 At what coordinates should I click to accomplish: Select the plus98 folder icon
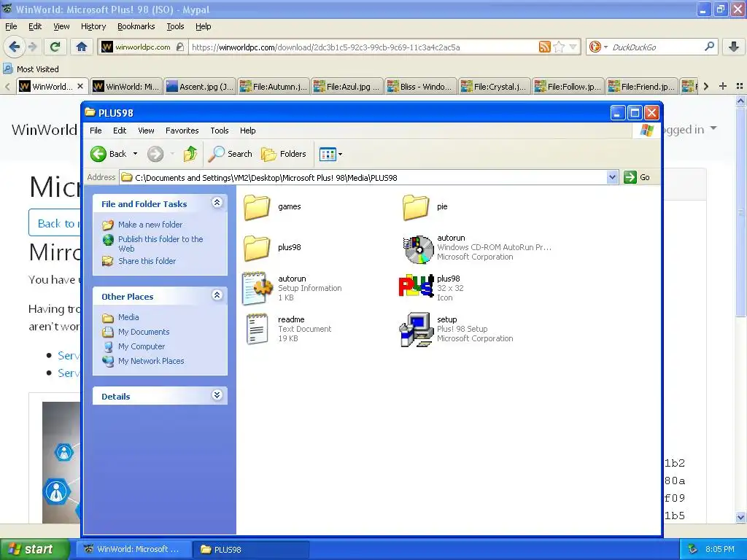click(257, 248)
